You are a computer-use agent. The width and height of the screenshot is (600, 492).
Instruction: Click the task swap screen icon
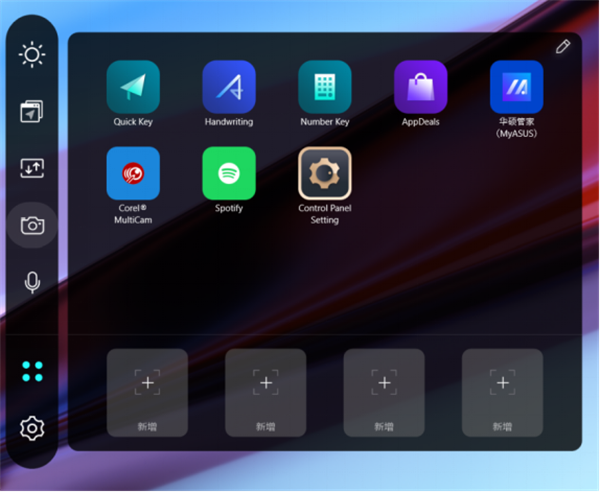coord(32,169)
